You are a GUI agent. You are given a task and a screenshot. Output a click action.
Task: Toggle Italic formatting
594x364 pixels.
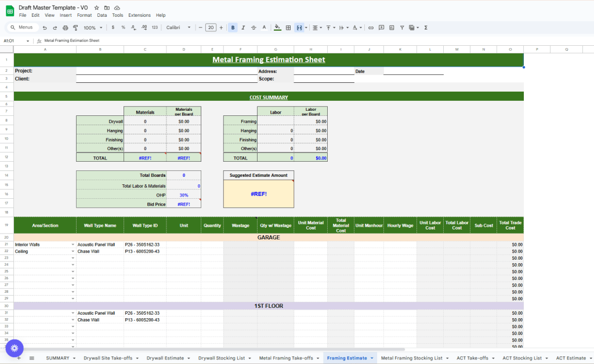[243, 27]
